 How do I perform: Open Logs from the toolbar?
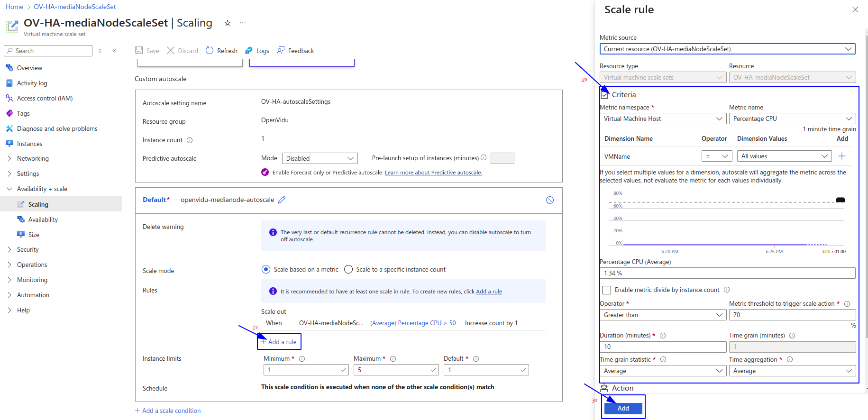coord(249,51)
